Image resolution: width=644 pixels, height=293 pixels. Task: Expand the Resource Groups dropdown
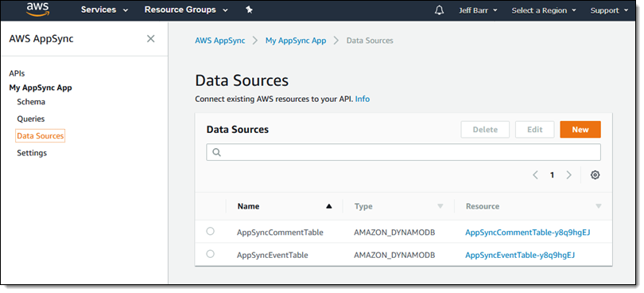tap(186, 10)
